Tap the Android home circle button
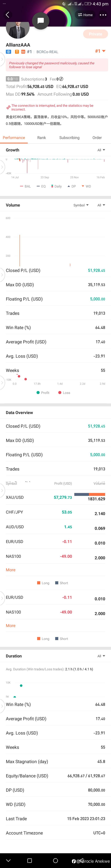 [55, 860]
